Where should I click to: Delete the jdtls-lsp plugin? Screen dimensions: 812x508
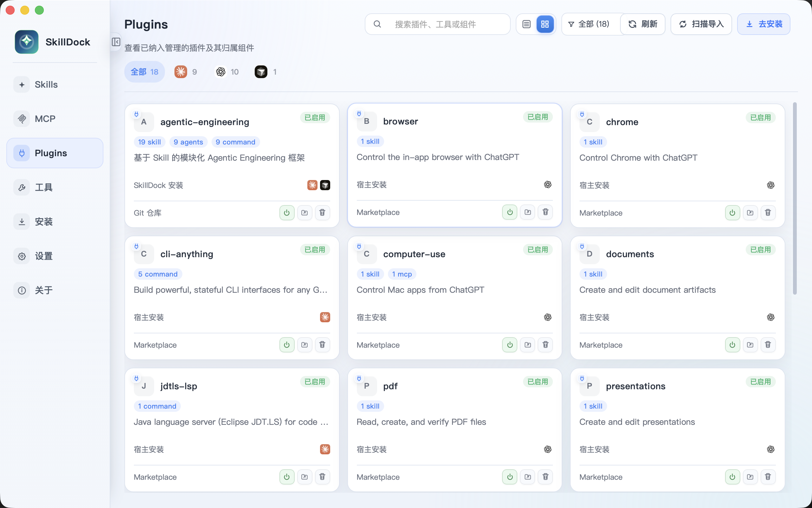click(322, 477)
